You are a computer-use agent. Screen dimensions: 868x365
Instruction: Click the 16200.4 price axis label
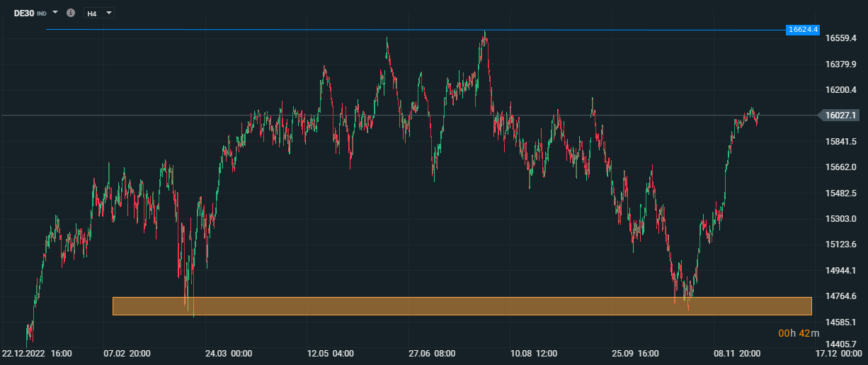pyautogui.click(x=842, y=90)
